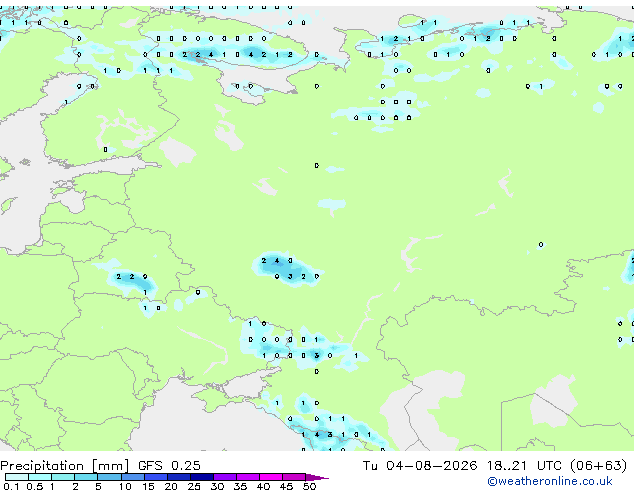
Task: Click the legend label '25'
Action: (x=194, y=486)
